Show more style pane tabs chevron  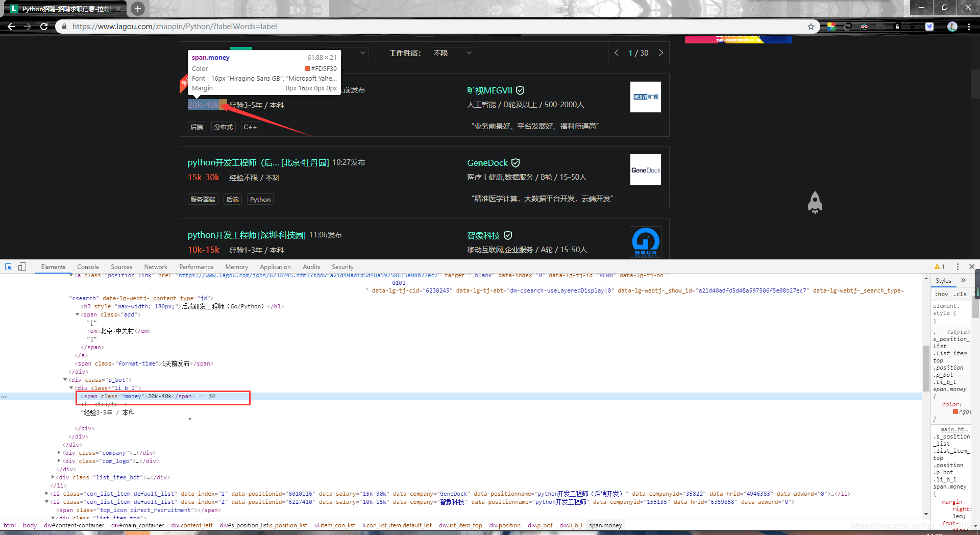click(x=963, y=280)
